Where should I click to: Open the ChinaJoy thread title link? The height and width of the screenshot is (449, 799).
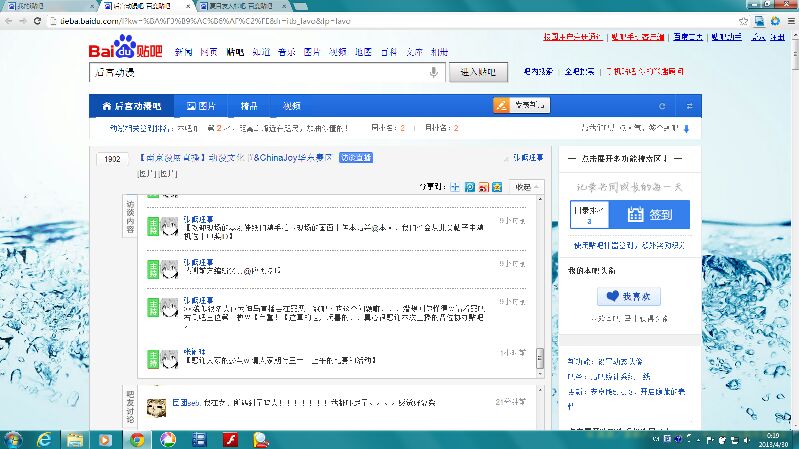[x=235, y=158]
